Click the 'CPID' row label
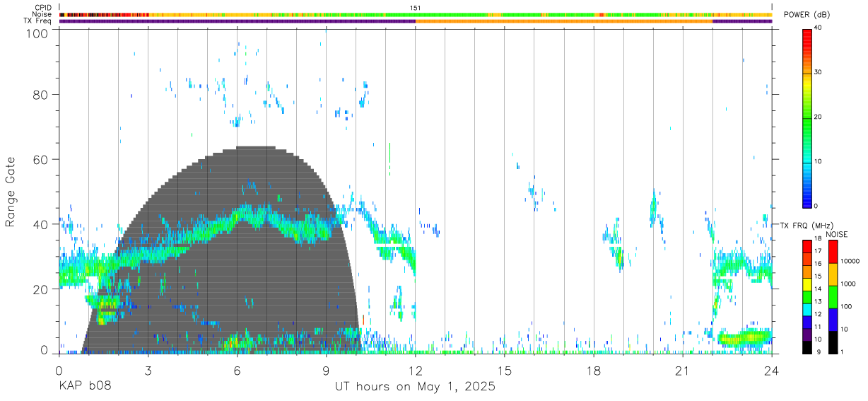The image size is (868, 401). point(43,8)
